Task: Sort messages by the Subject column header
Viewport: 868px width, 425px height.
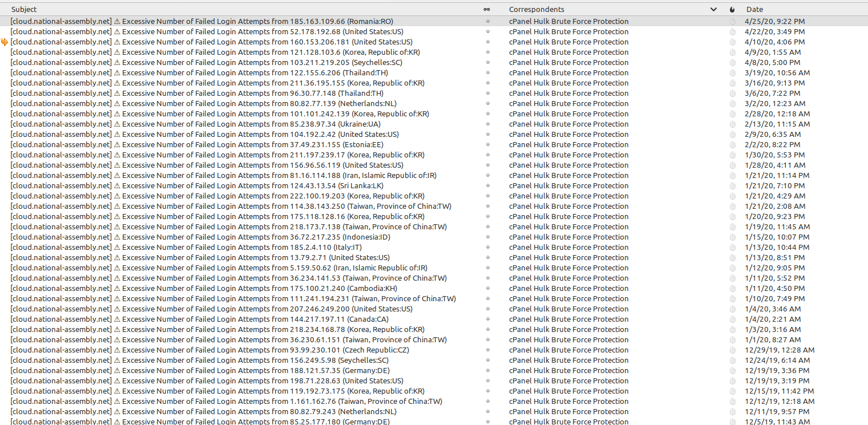Action: 24,9
